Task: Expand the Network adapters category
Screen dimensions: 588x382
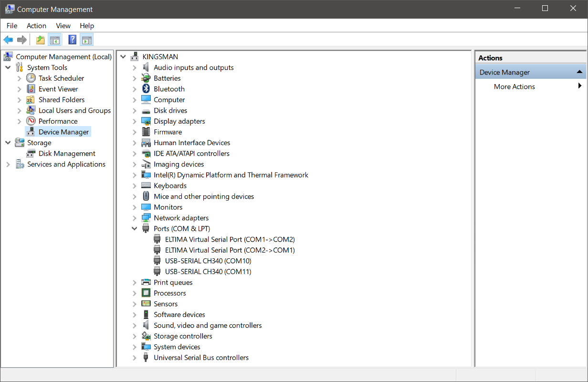Action: point(135,218)
